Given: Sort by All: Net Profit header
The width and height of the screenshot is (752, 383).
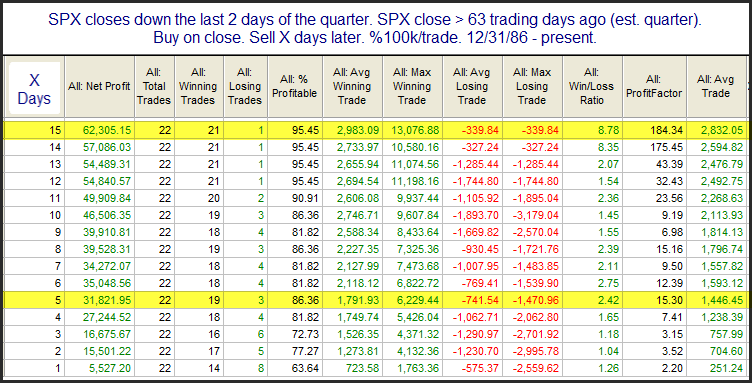Looking at the screenshot, I should click(99, 88).
